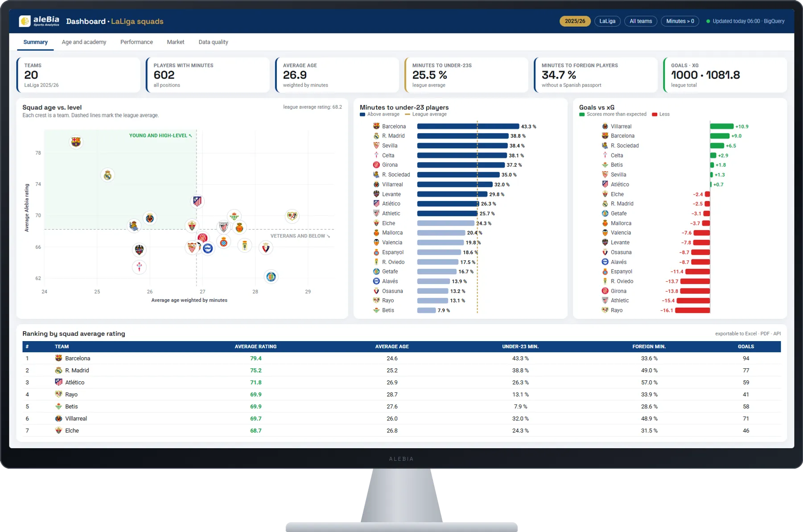The height and width of the screenshot is (532, 803).
Task: Open the Minutes to foreign players card
Action: pos(596,75)
